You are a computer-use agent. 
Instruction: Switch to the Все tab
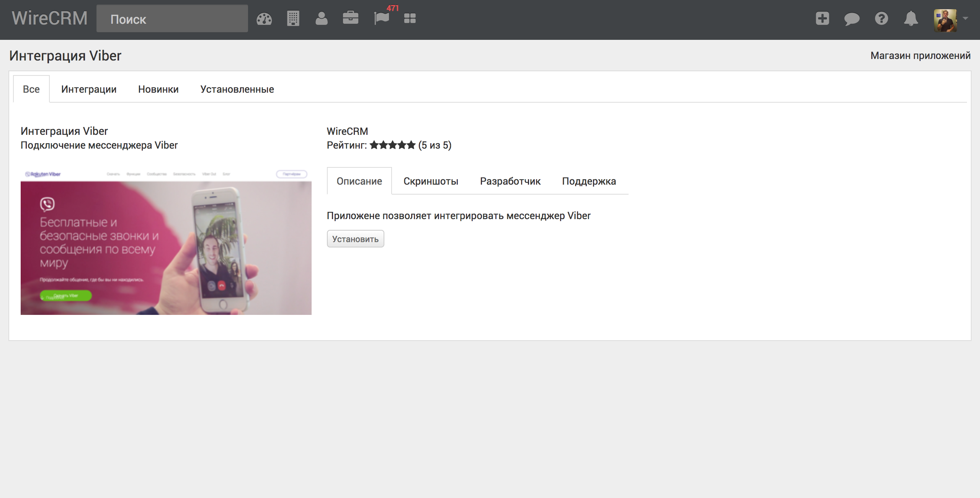click(31, 89)
